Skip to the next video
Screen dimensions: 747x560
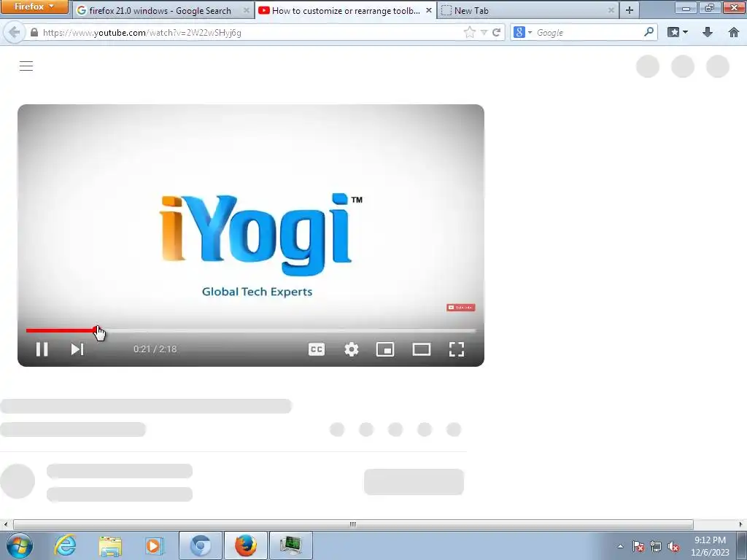(x=77, y=349)
